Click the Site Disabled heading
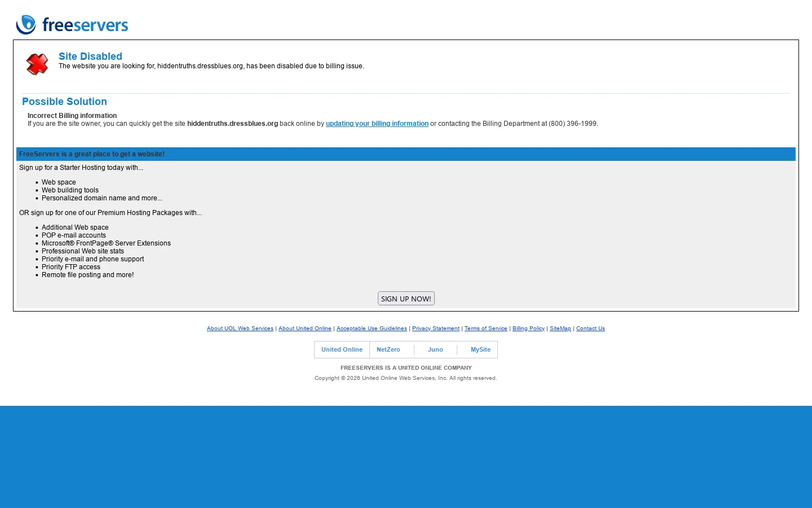Image resolution: width=812 pixels, height=508 pixels. tap(90, 56)
